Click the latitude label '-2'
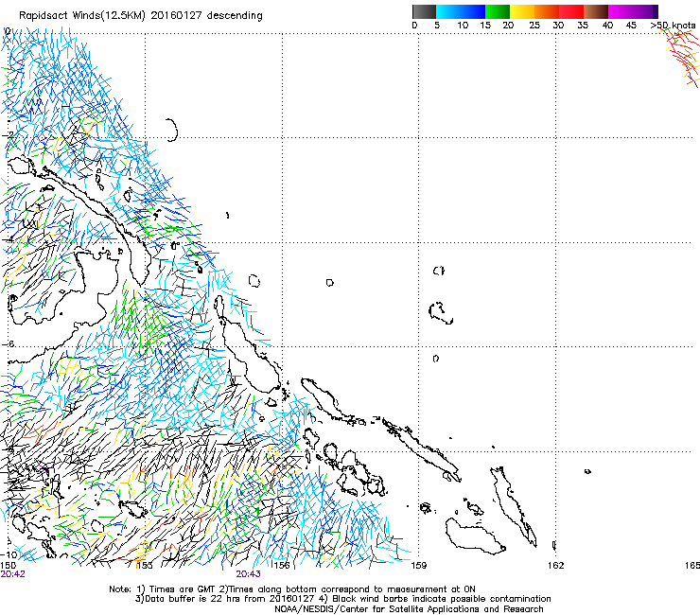700x615 pixels. point(9,135)
